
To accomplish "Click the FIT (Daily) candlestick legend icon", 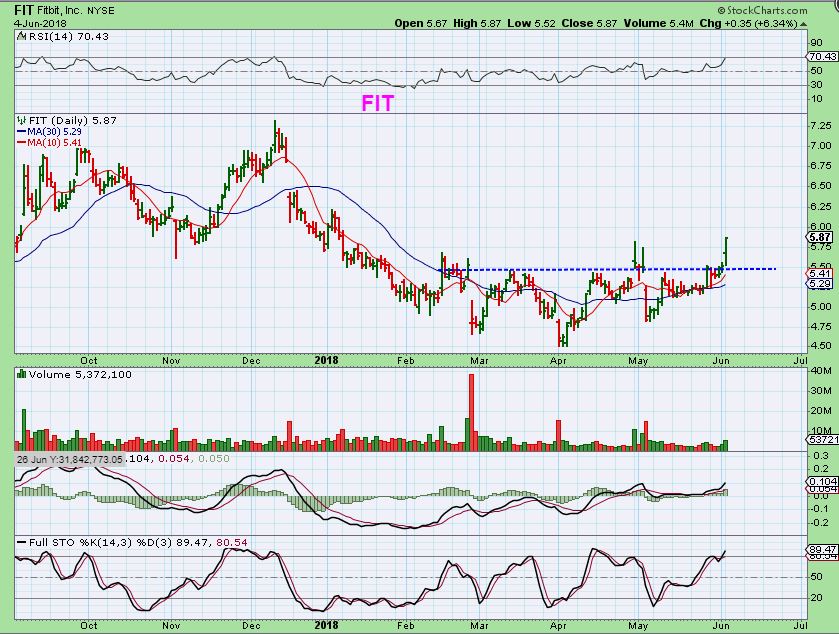I will [22, 119].
